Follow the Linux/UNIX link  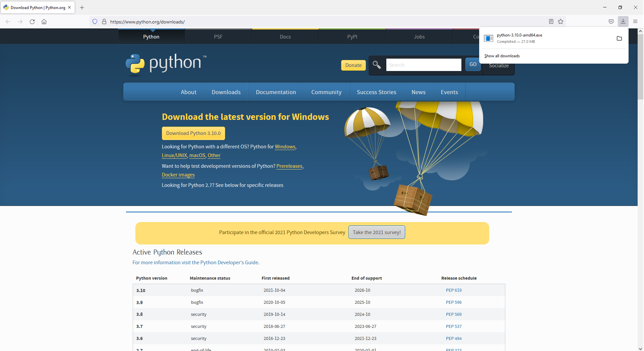[x=174, y=155]
